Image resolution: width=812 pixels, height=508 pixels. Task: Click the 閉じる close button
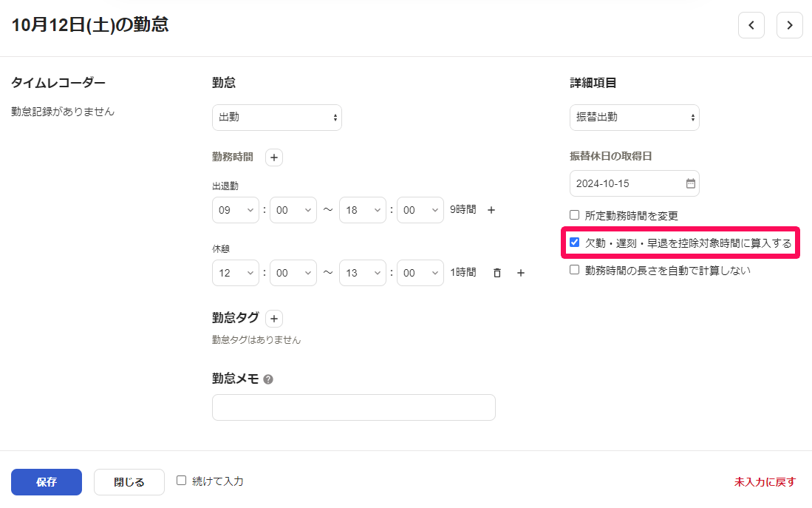coord(129,482)
